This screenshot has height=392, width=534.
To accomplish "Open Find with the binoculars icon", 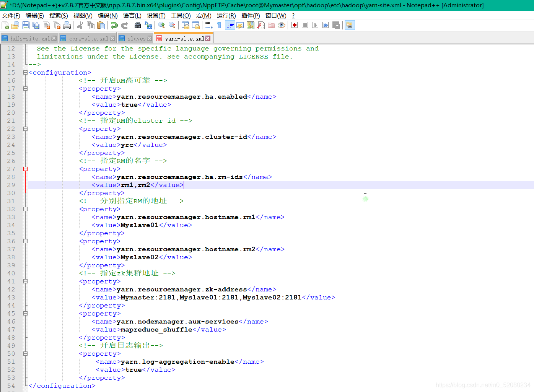I will [x=138, y=25].
